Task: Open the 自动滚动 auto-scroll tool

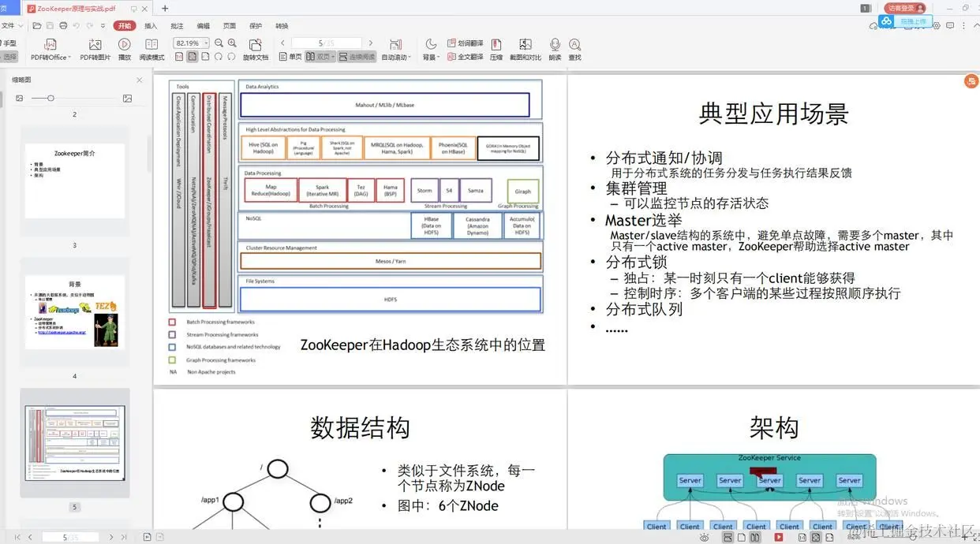Action: coord(395,50)
